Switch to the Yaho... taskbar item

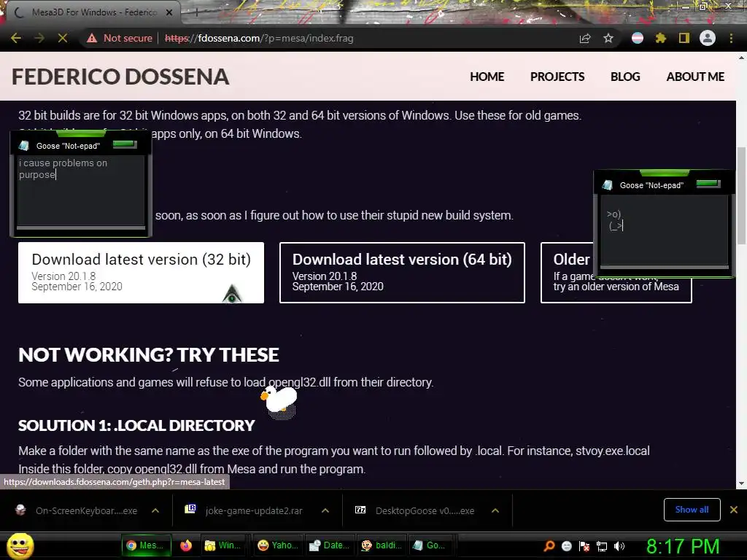click(x=277, y=545)
